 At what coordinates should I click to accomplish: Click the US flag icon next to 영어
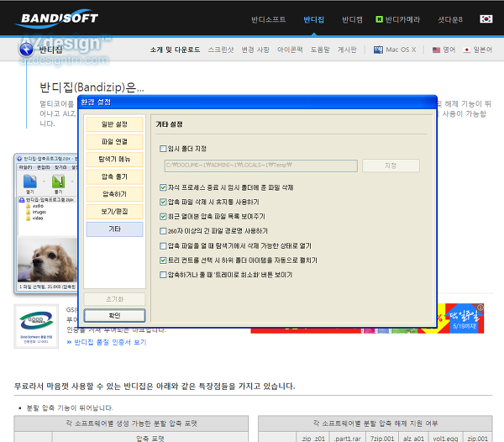(436, 50)
